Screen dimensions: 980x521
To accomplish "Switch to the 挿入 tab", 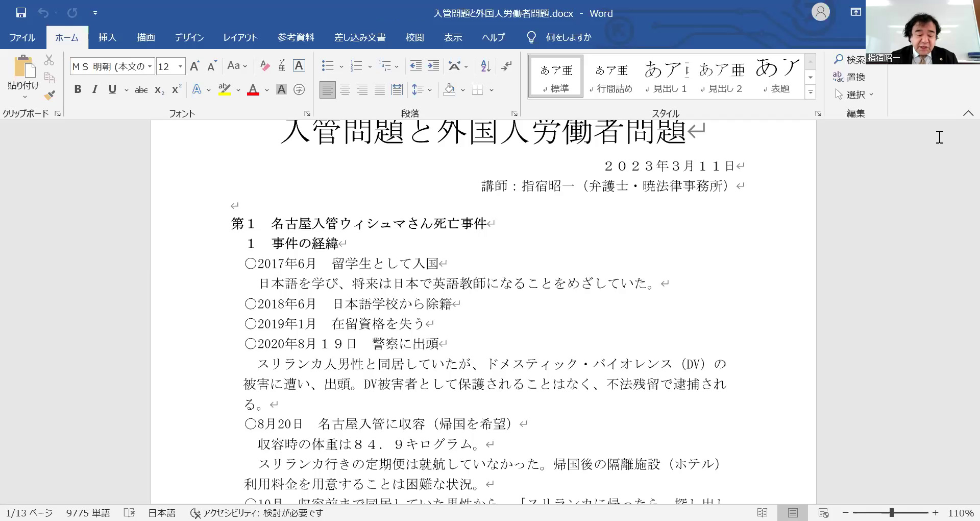I will coord(107,37).
